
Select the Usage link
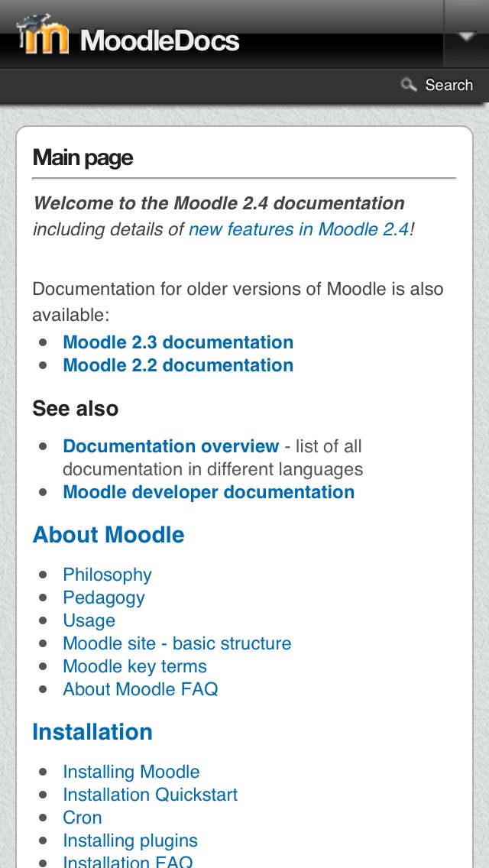tap(89, 620)
